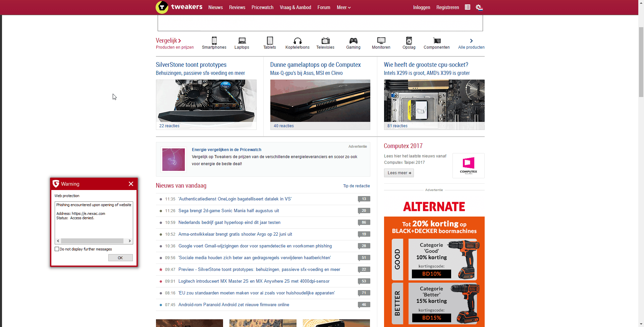This screenshot has width=644, height=327.
Task: Click the comment count badge 86
Action: [x=364, y=222]
